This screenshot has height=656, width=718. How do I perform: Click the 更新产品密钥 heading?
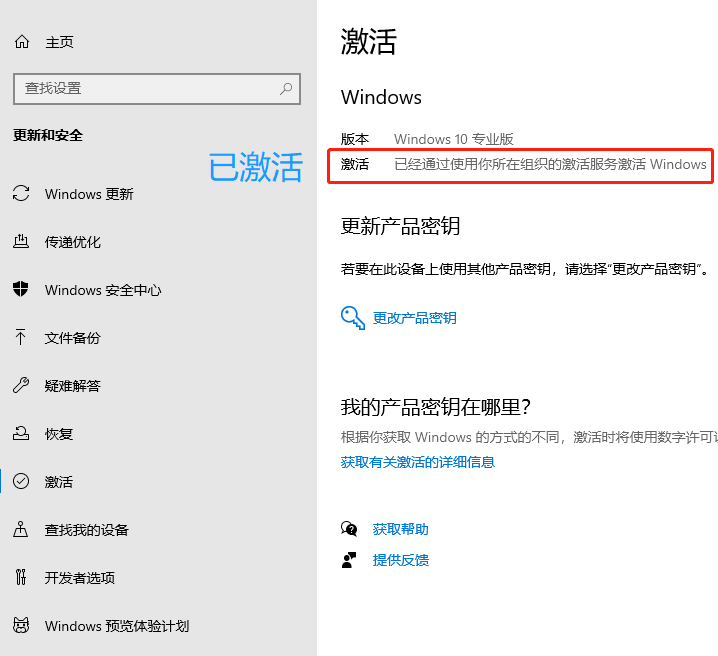click(x=400, y=226)
